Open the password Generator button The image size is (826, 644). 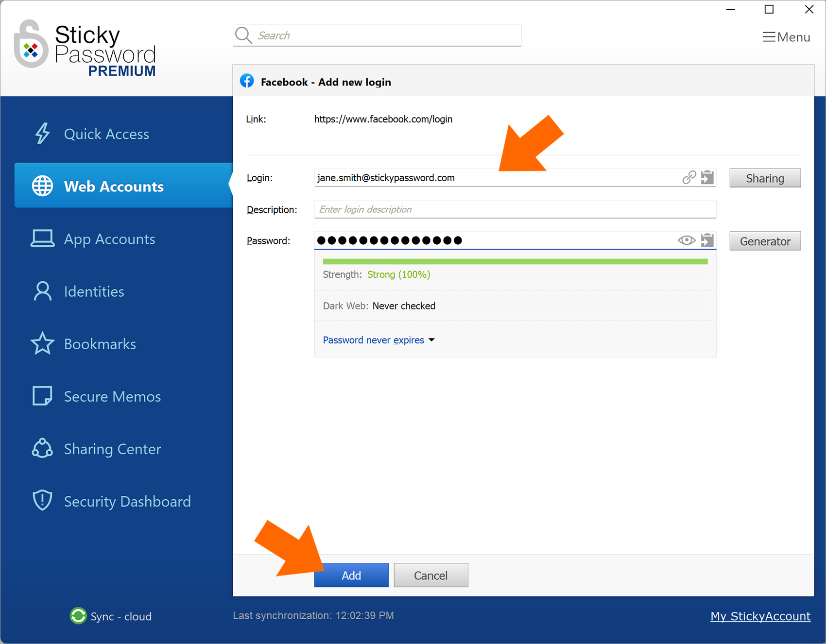765,241
